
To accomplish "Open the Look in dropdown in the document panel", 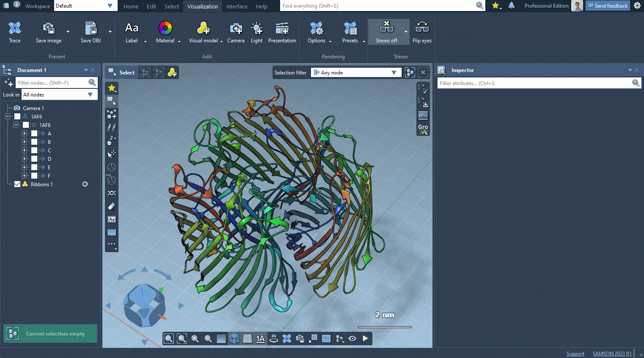I will 59,94.
